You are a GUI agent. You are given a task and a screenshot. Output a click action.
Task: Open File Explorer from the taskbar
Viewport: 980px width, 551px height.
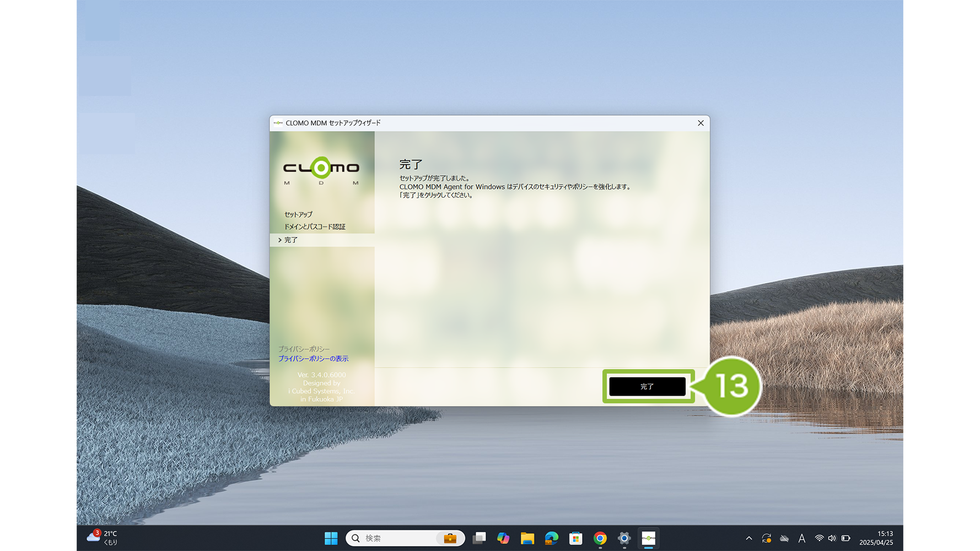coord(527,538)
